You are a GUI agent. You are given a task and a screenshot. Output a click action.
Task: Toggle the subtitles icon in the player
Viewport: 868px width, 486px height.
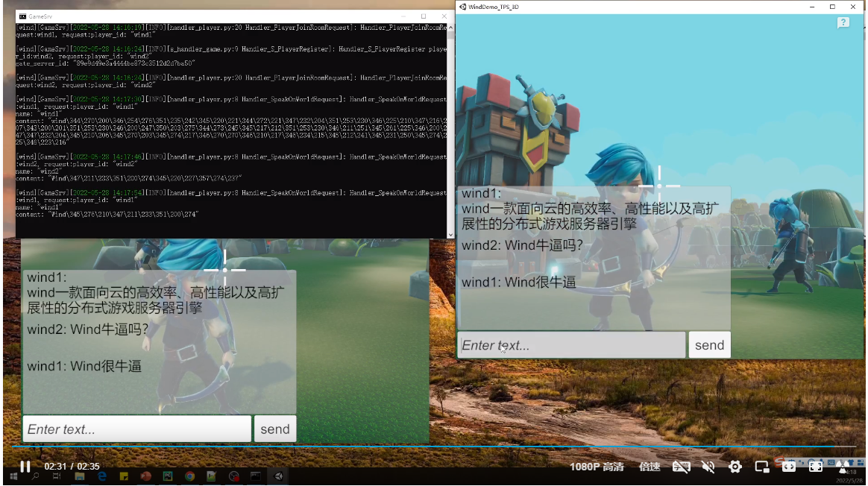point(681,467)
